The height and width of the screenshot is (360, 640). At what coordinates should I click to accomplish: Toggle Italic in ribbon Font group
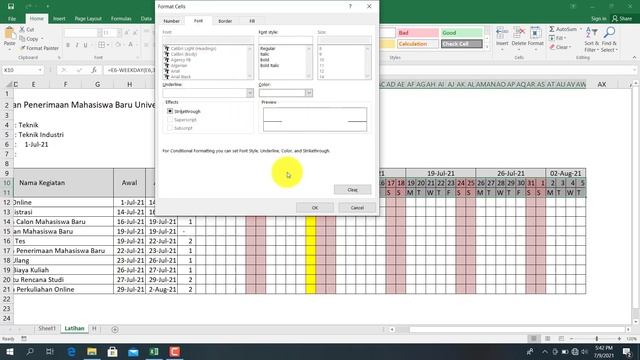point(76,45)
